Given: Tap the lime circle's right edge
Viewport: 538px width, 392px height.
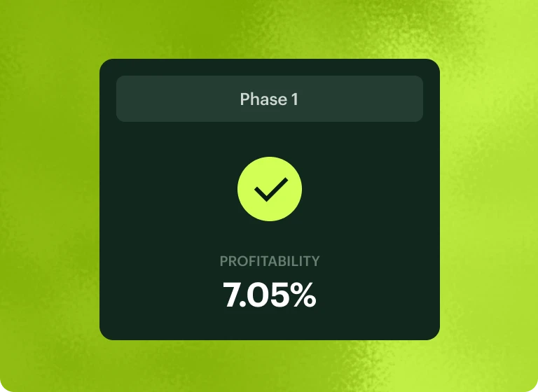Looking at the screenshot, I should click(x=298, y=189).
